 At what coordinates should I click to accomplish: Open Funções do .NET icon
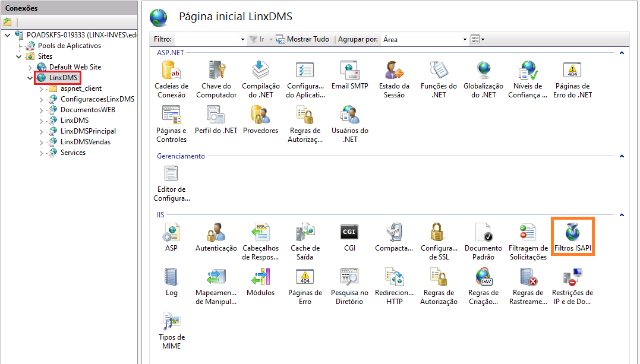tap(439, 80)
